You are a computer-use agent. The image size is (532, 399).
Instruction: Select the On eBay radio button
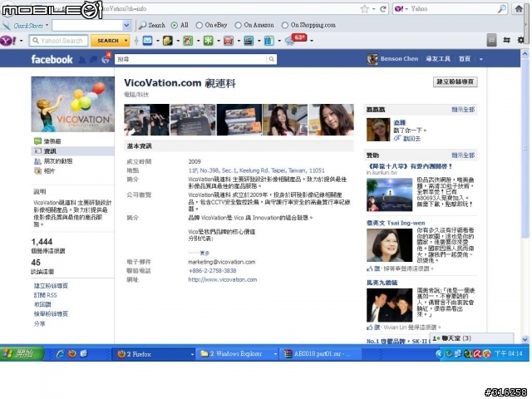click(x=199, y=25)
